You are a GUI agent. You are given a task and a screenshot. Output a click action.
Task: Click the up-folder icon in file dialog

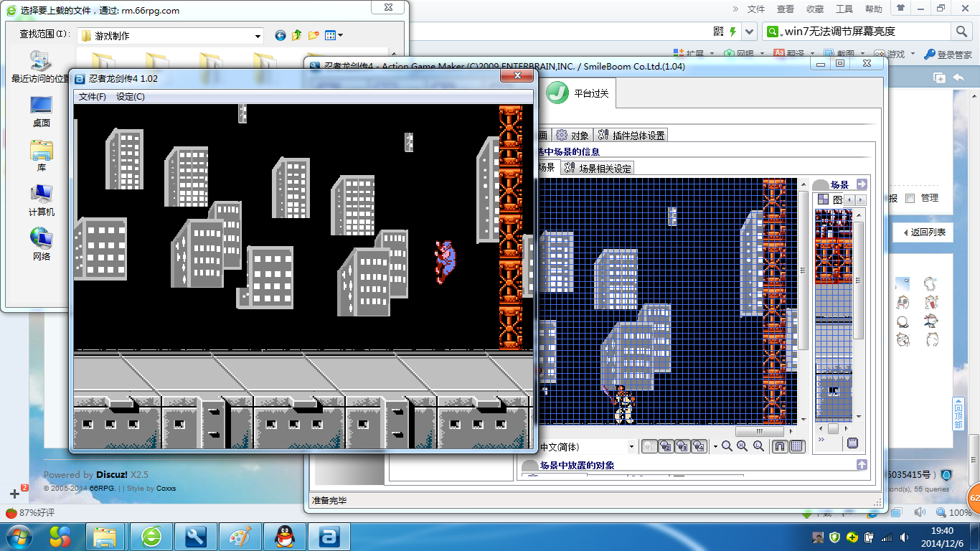(297, 35)
